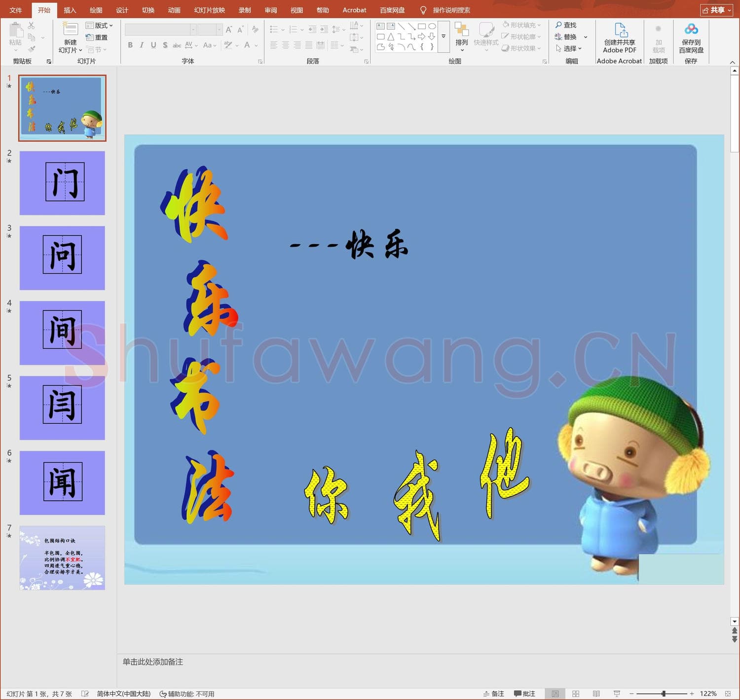Click the Share (共享) button
Image resolution: width=740 pixels, height=700 pixels.
[716, 10]
